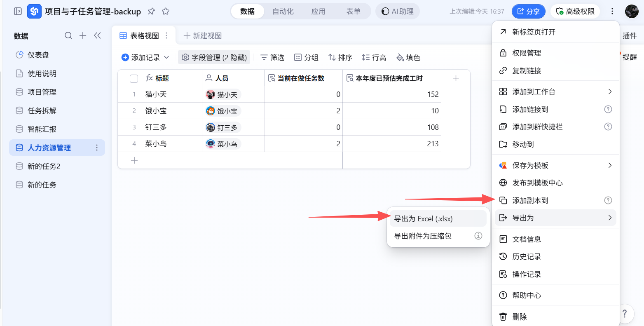
Task: Open three-dot menu for 人力资源管理
Action: [97, 148]
